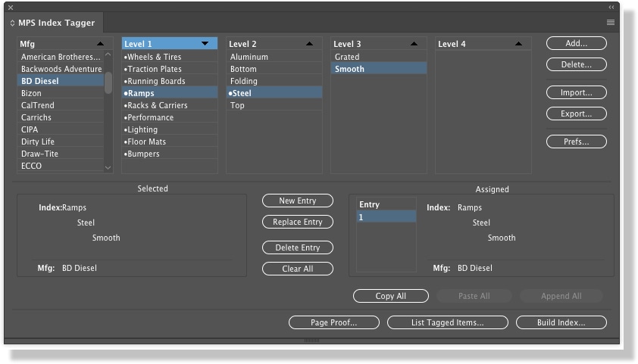
Task: Collapse panel using double-arrow icon
Action: 611,8
